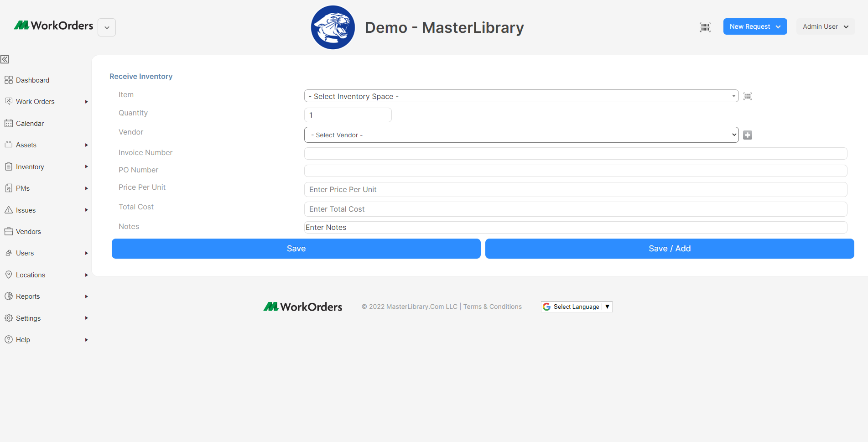The height and width of the screenshot is (442, 868).
Task: Click the barcode icon next to the Item dropdown
Action: coord(747,96)
